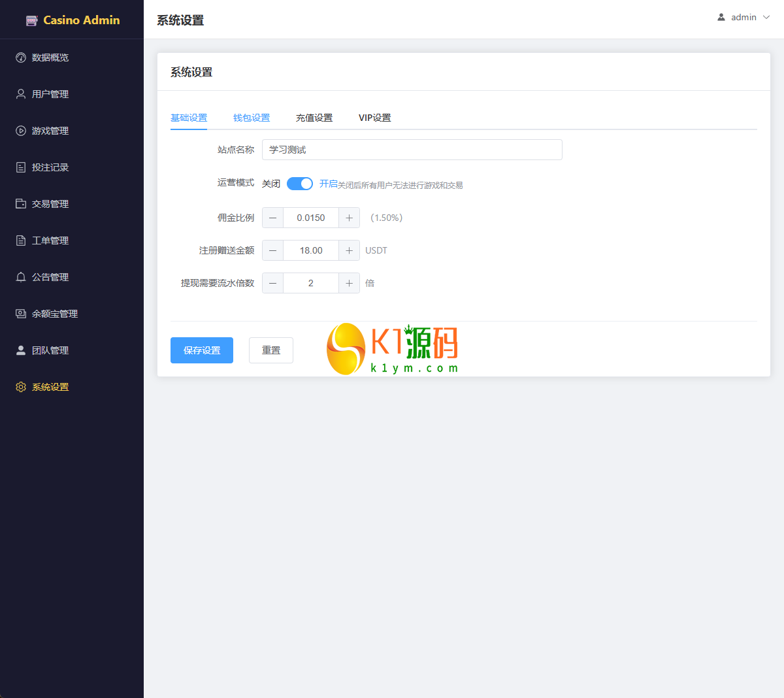The image size is (784, 698).
Task: Click the 投注记录 document icon
Action: click(21, 167)
